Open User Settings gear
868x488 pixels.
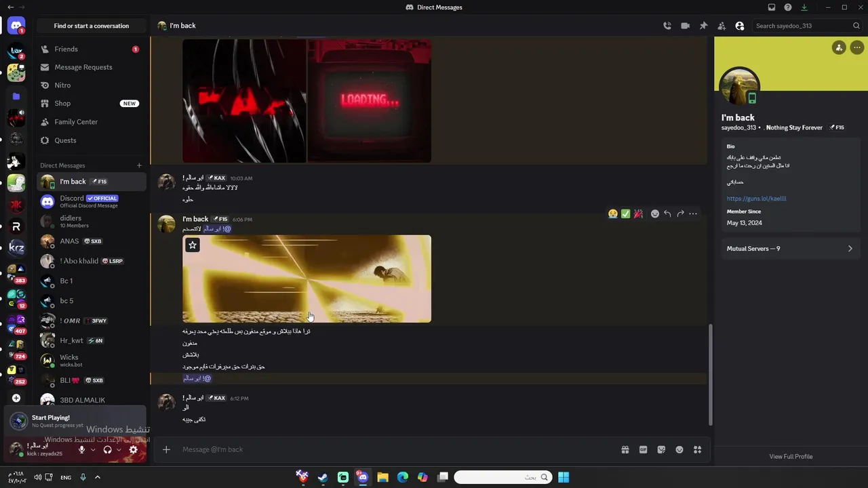[134, 449]
